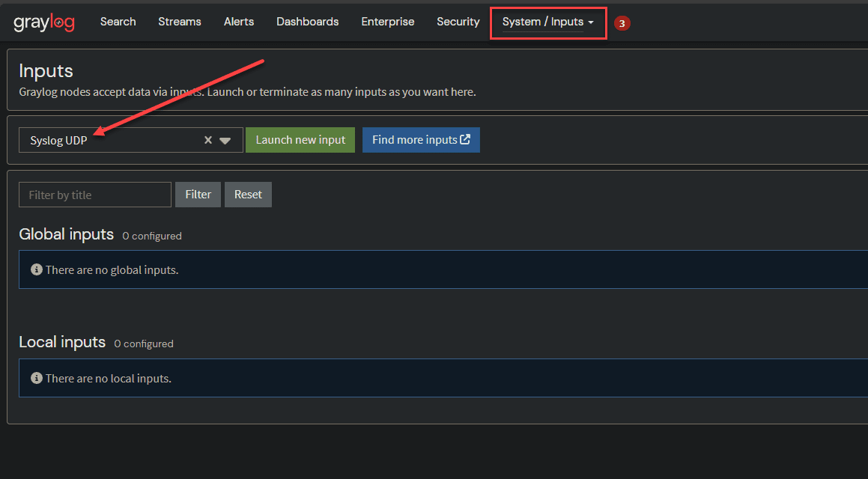Open the Security page

coord(458,22)
